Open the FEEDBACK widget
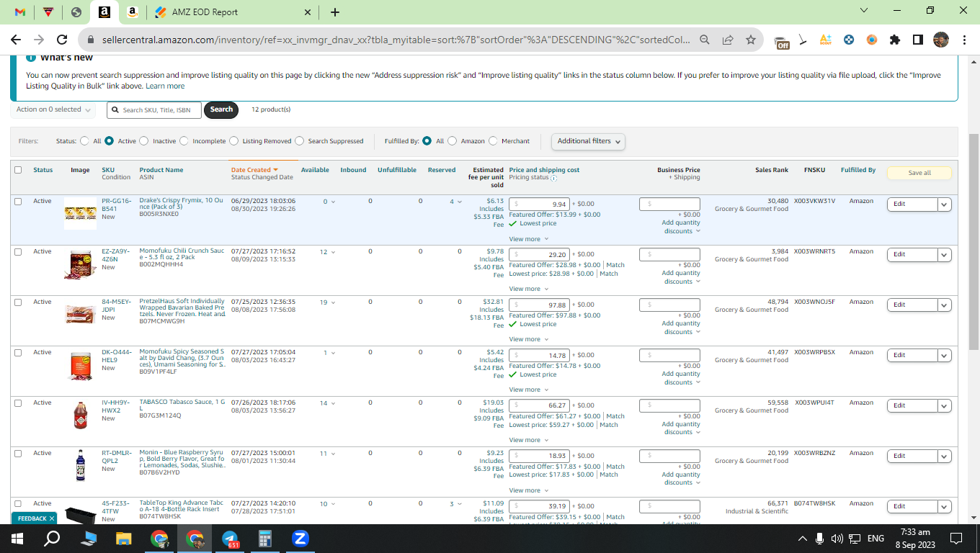This screenshot has width=980, height=553. pos(33,518)
